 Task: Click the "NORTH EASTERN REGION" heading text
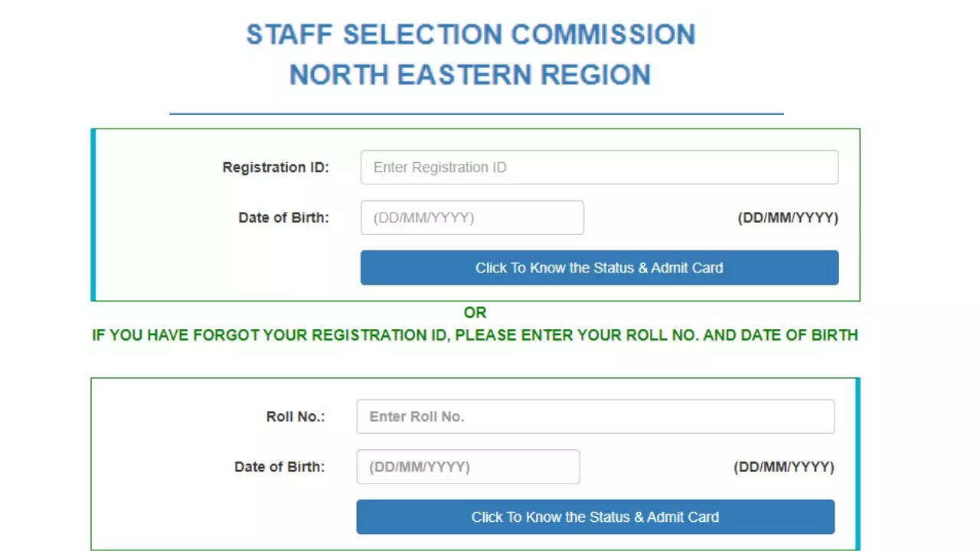tap(470, 75)
